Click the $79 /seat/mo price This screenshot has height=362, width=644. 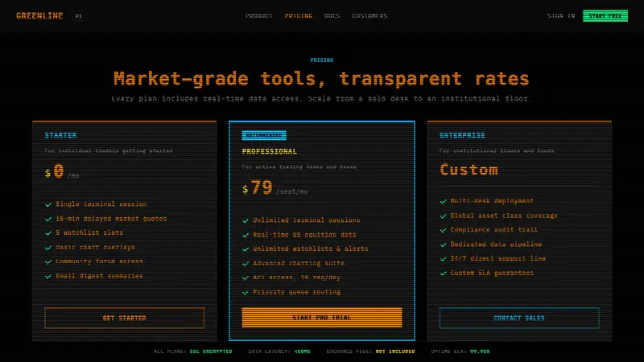(275, 187)
